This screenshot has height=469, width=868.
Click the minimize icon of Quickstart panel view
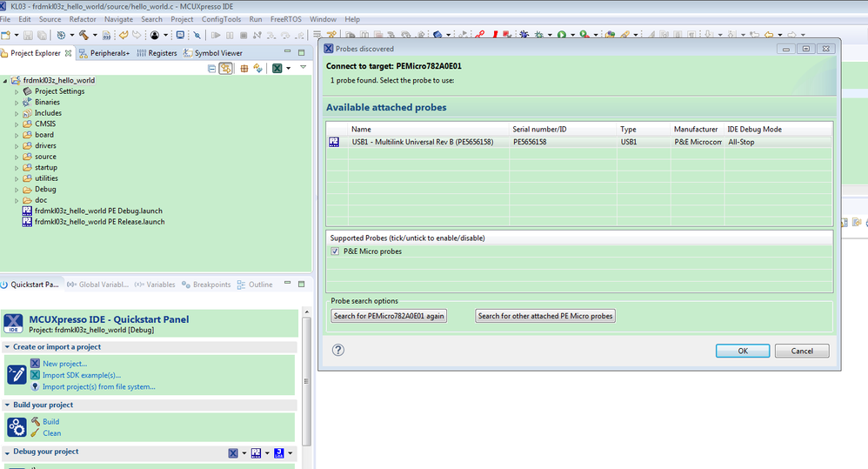[x=287, y=284]
